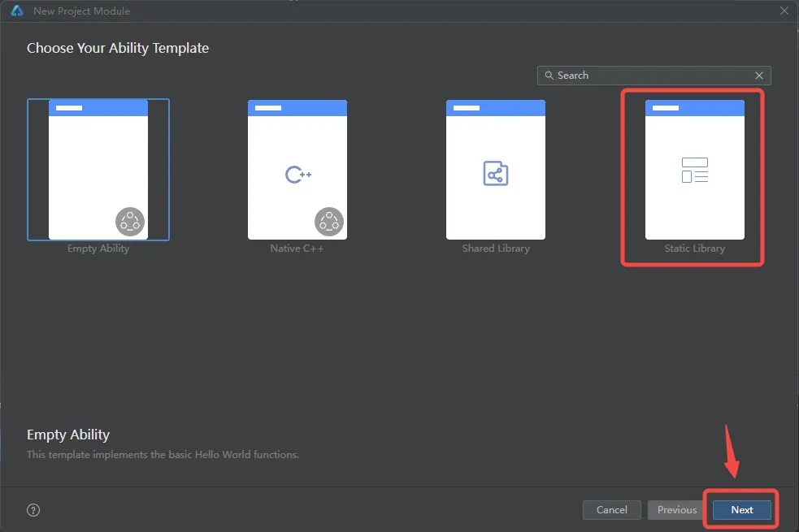Open help with the question mark icon
This screenshot has height=532, width=799.
[x=33, y=510]
